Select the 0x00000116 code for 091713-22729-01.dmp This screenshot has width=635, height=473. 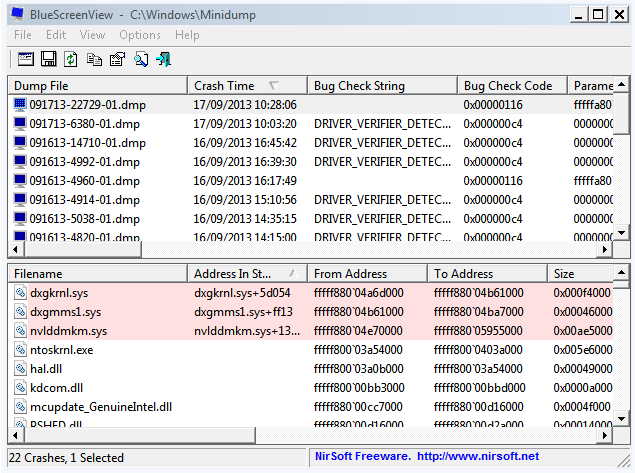point(493,104)
